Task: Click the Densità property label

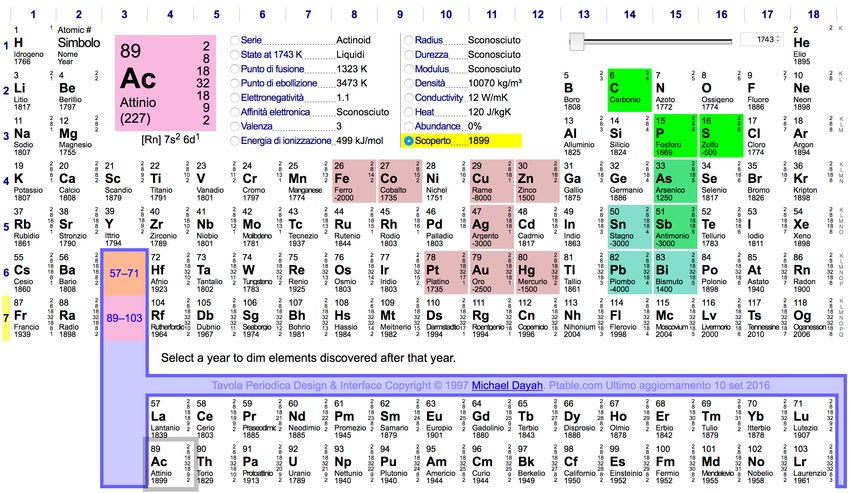Action: point(430,84)
